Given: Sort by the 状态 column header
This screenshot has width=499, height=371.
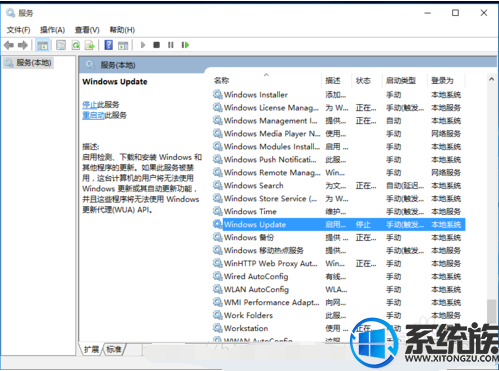Looking at the screenshot, I should 363,80.
